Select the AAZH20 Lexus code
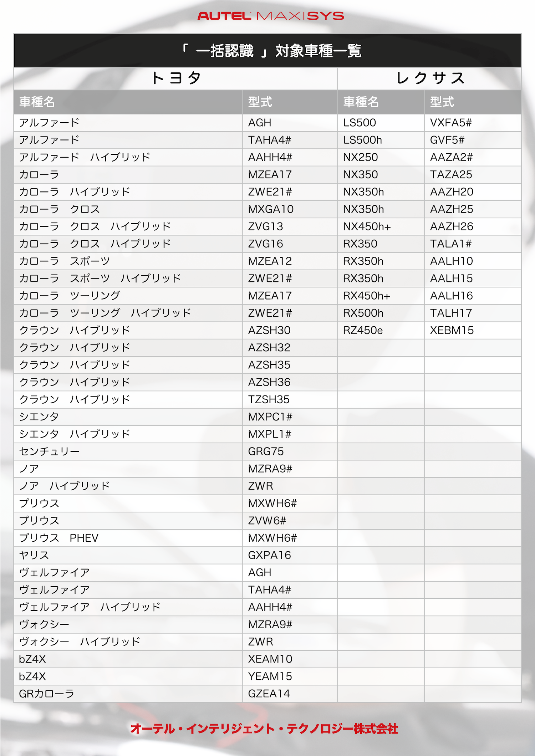Screen dimensions: 535x756 (452, 192)
